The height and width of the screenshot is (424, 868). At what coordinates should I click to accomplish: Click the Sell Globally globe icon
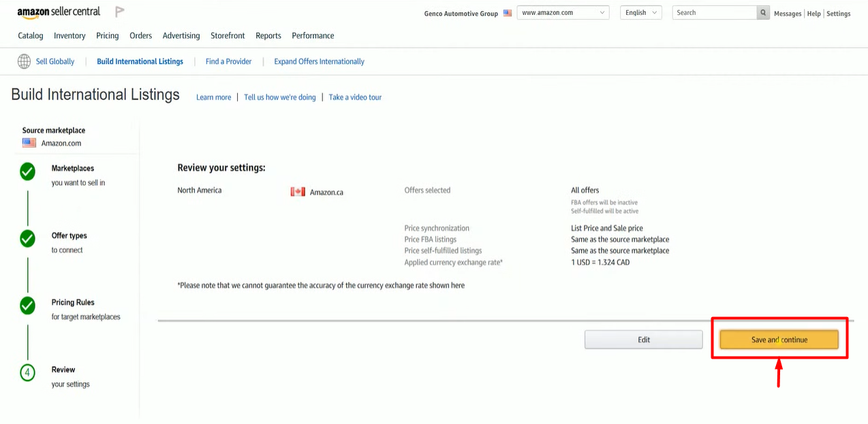point(24,61)
